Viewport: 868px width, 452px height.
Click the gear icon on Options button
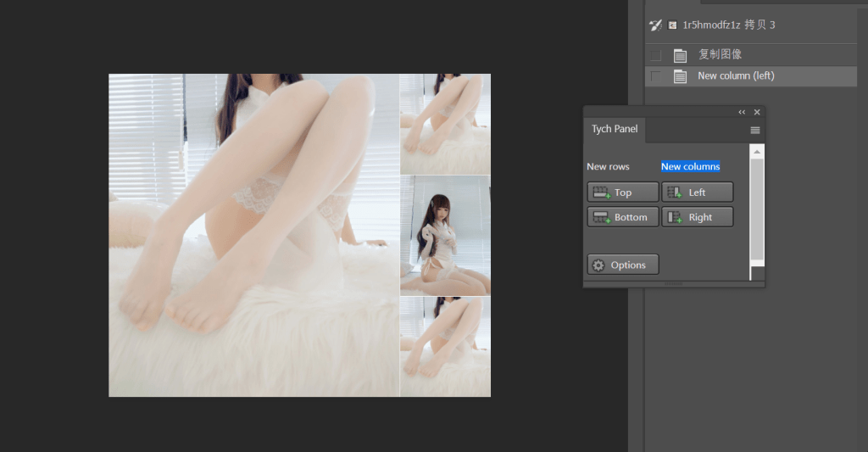click(x=598, y=265)
